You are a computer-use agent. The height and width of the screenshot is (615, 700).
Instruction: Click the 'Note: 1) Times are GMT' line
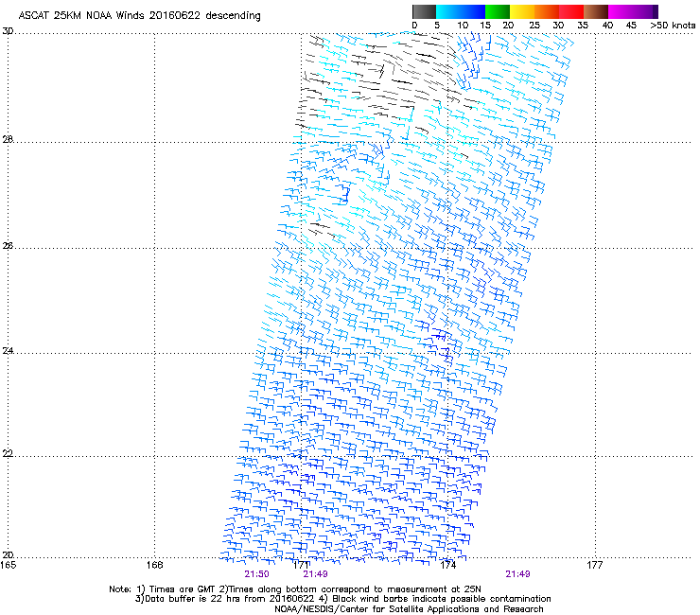pyautogui.click(x=294, y=589)
